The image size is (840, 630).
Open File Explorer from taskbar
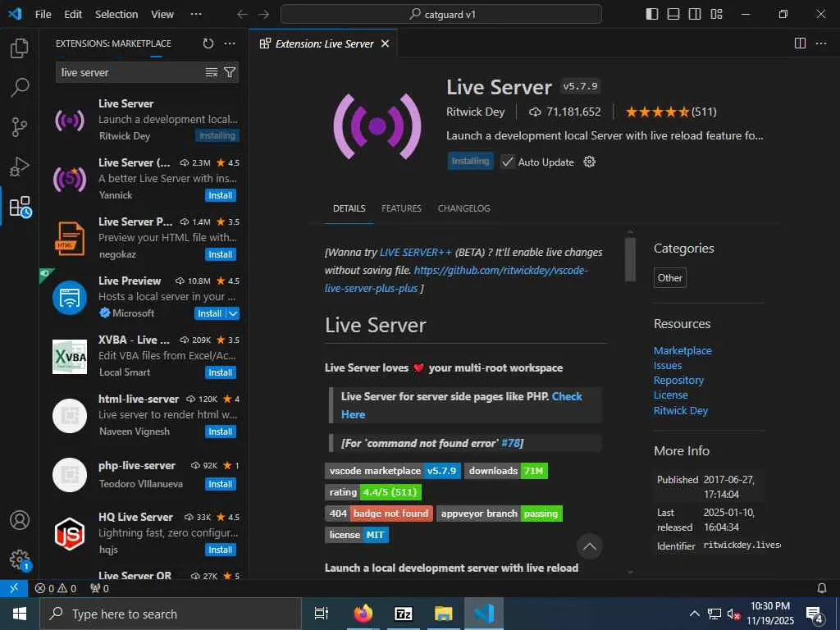pos(444,614)
